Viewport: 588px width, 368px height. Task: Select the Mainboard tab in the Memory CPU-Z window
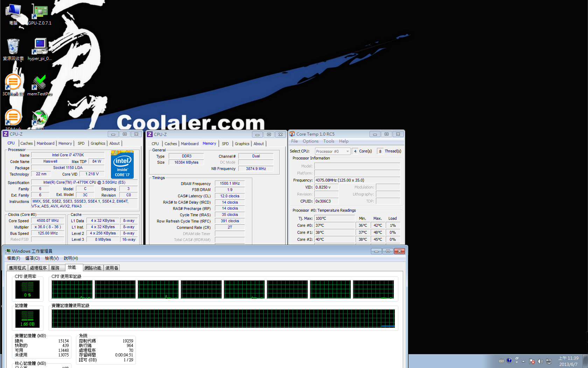click(190, 144)
